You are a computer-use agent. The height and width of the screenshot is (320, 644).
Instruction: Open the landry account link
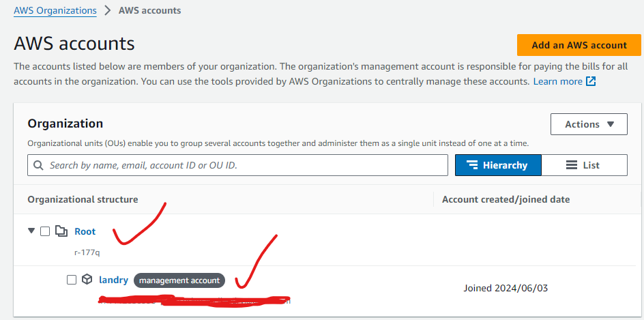click(113, 280)
